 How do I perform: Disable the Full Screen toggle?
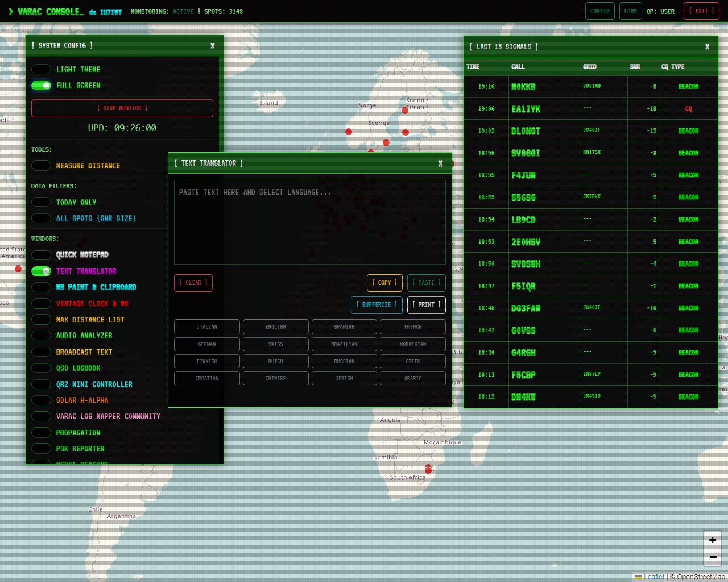[41, 85]
